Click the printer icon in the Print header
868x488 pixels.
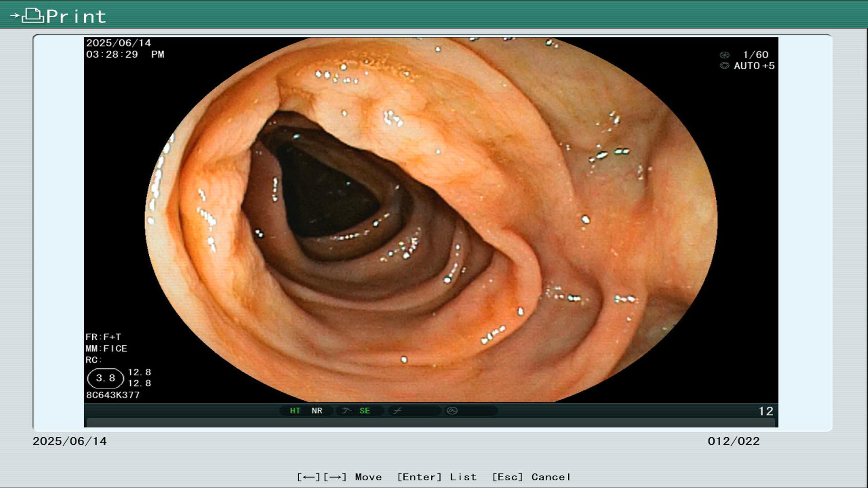point(33,16)
